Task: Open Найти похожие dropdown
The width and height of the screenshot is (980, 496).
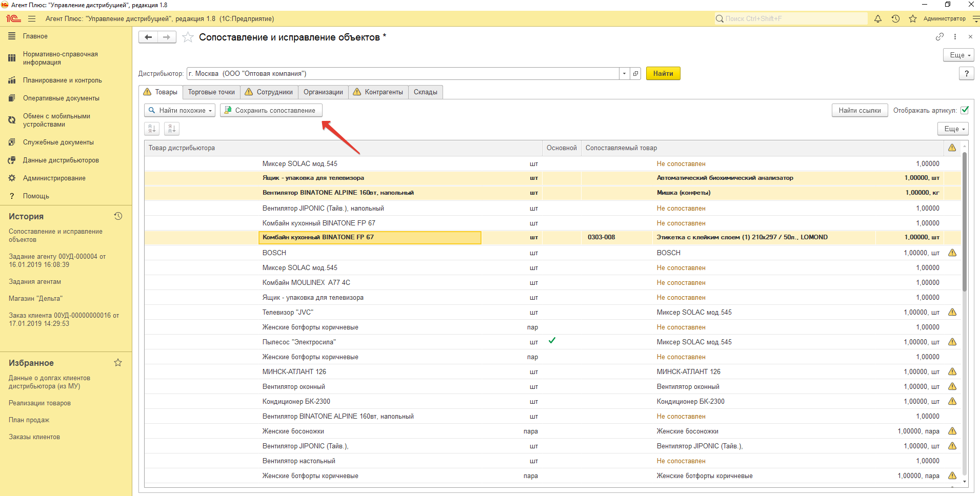Action: pos(179,110)
